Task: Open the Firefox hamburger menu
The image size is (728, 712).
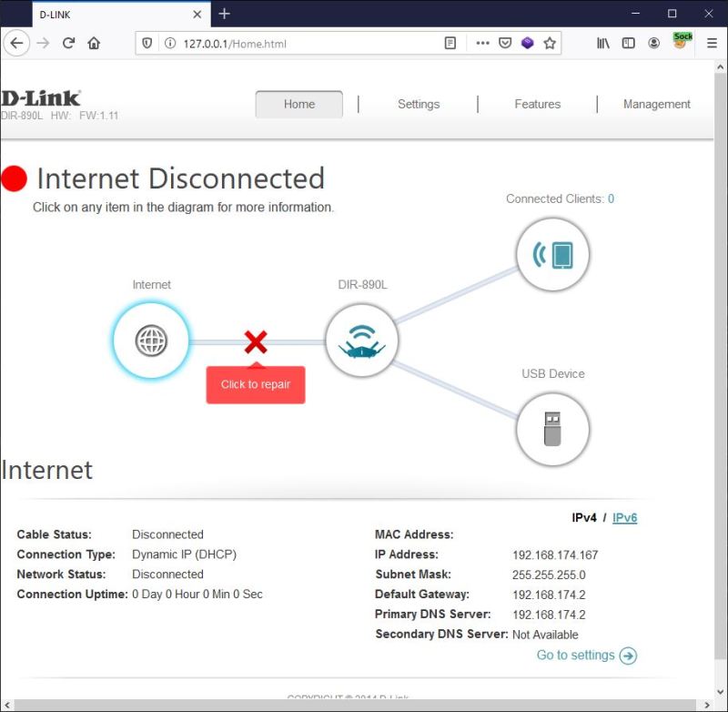Action: point(712,43)
